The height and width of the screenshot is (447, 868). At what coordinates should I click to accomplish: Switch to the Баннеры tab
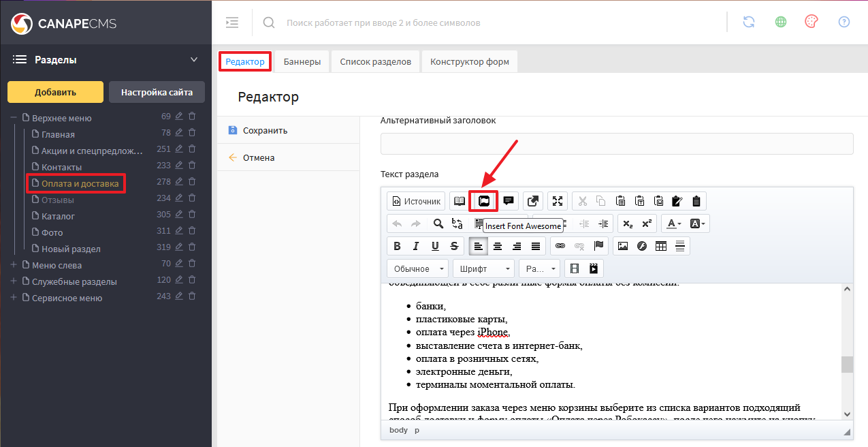click(x=302, y=61)
